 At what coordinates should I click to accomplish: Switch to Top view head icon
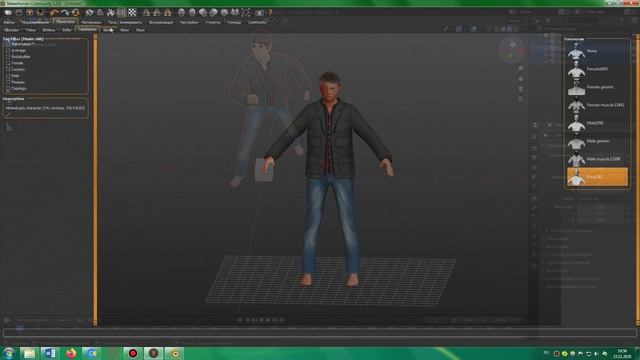pyautogui.click(x=224, y=13)
